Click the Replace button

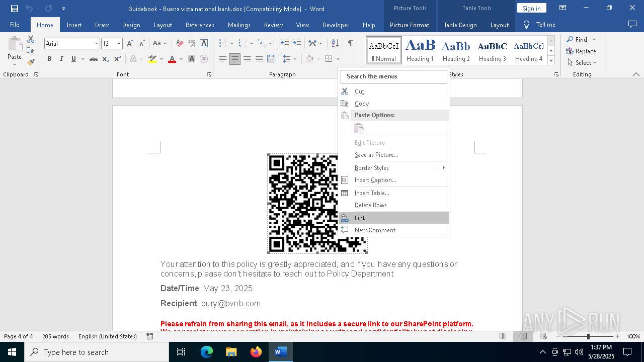tap(581, 51)
